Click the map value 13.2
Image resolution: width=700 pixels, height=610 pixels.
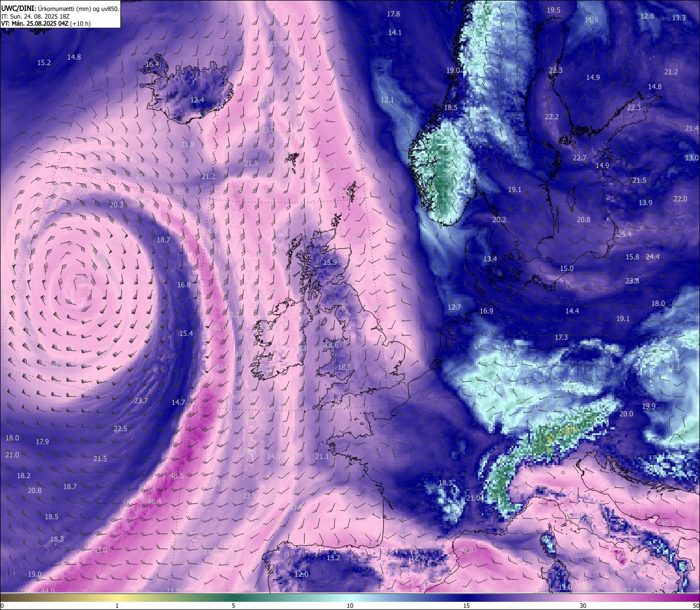coord(333,558)
